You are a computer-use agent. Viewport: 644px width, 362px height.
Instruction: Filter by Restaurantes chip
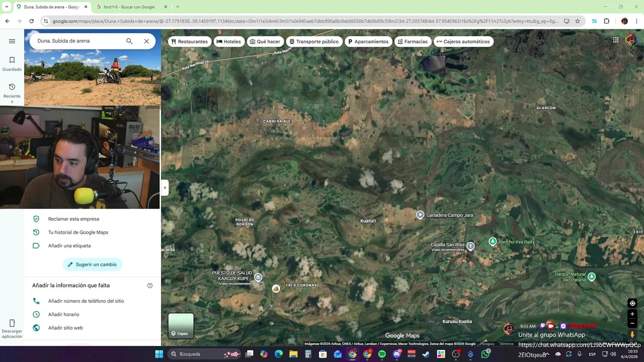189,42
